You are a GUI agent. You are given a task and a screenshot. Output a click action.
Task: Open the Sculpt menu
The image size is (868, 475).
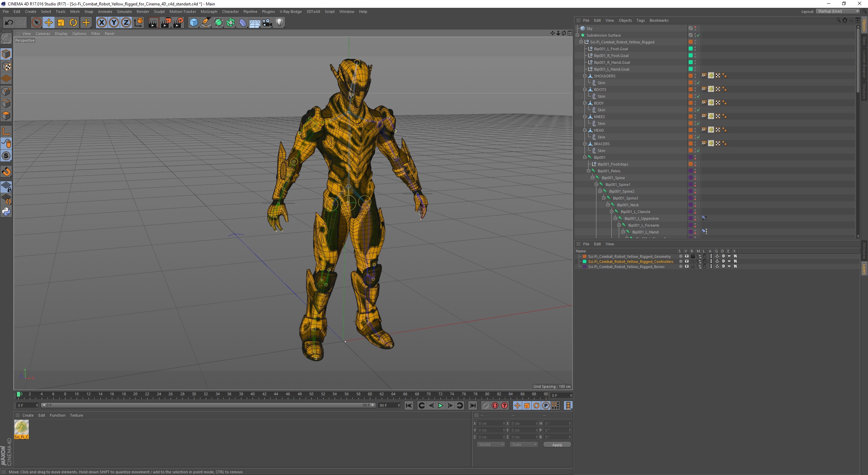coord(159,12)
